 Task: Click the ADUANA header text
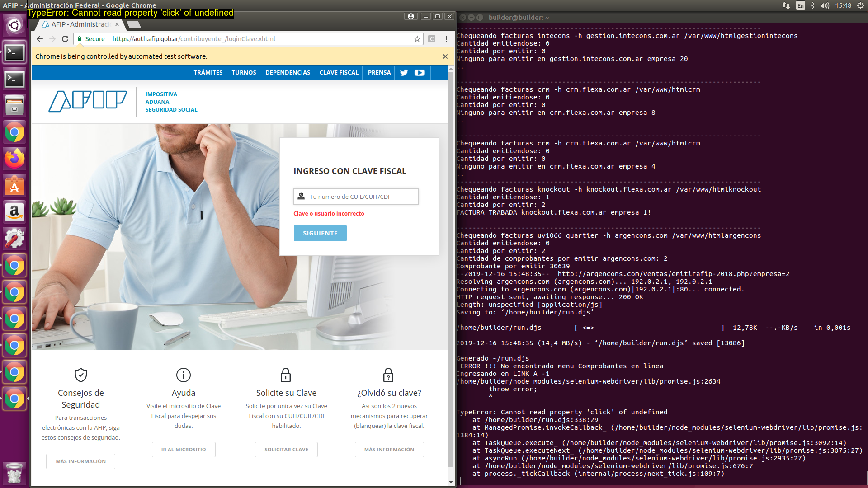coord(157,102)
